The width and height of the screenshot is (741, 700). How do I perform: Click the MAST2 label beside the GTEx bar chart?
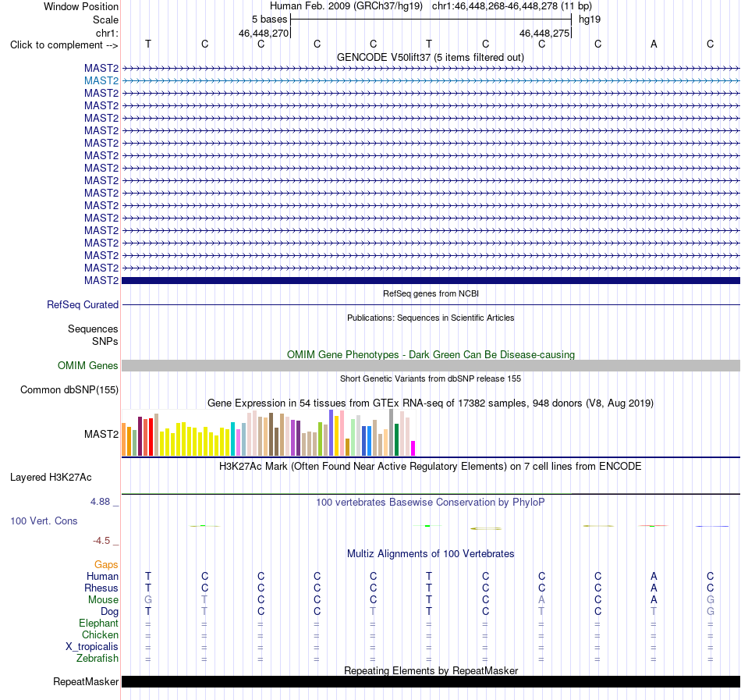101,434
